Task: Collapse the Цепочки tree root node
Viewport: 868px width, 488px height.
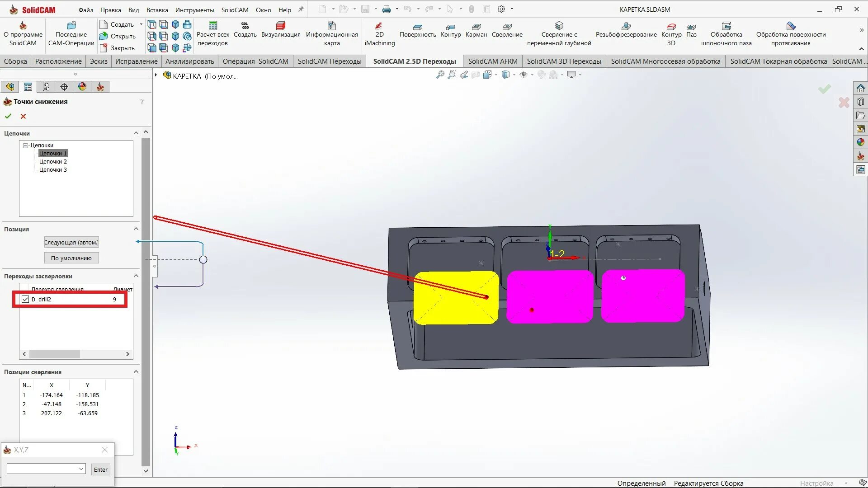Action: 26,145
